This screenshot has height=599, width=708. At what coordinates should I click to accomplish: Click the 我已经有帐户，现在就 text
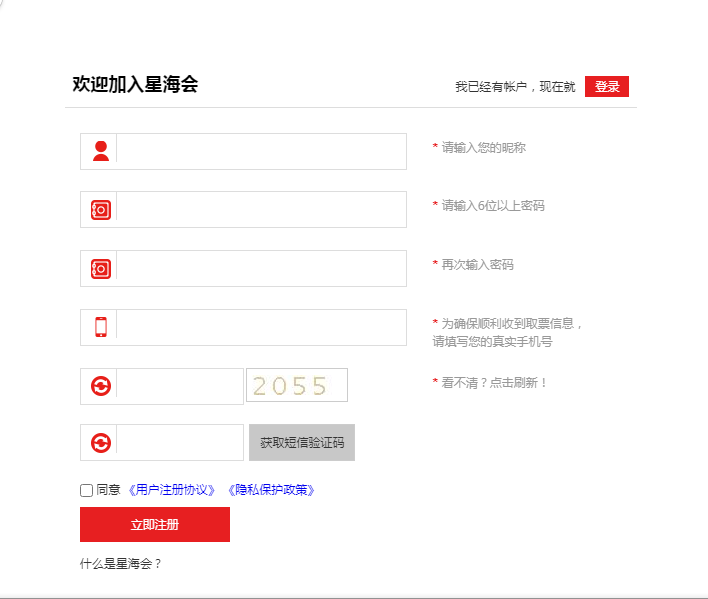click(x=515, y=87)
